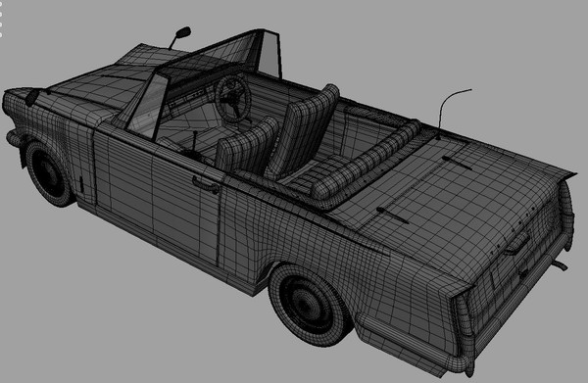
Task: Select the exhaust pipe at the rear
Action: tap(560, 264)
